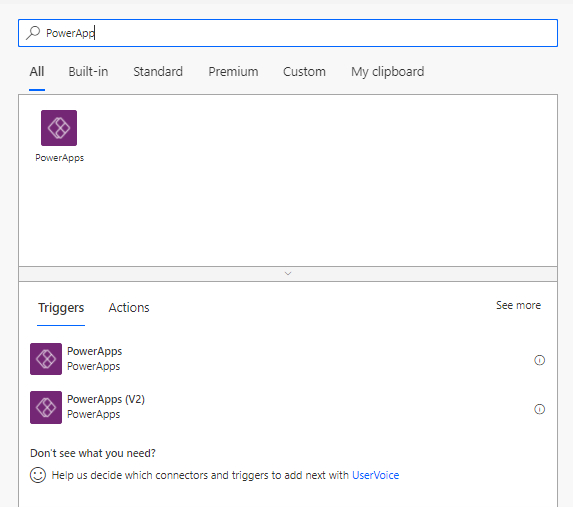Focus the connector search field
This screenshot has width=573, height=507.
(288, 33)
